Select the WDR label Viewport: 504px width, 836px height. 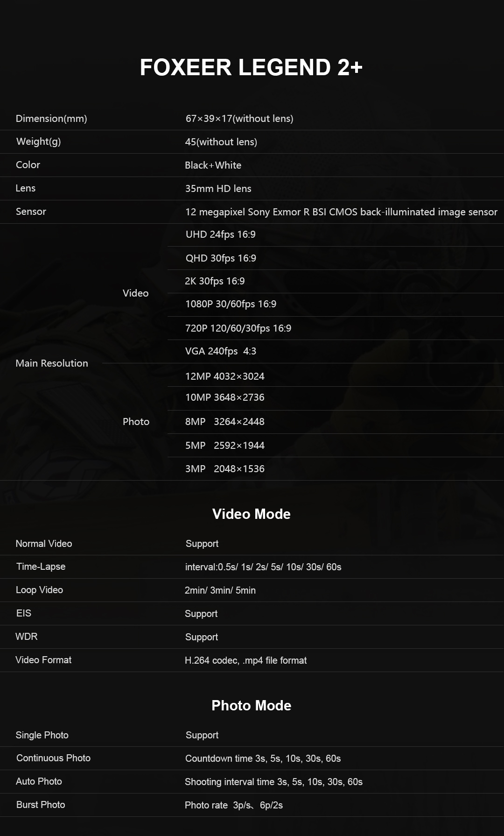click(x=27, y=637)
